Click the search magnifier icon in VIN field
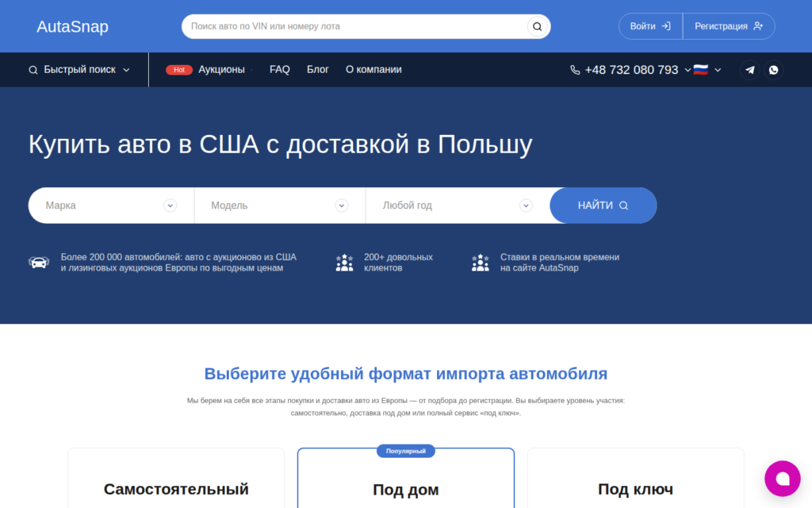Image resolution: width=812 pixels, height=508 pixels. pos(537,26)
